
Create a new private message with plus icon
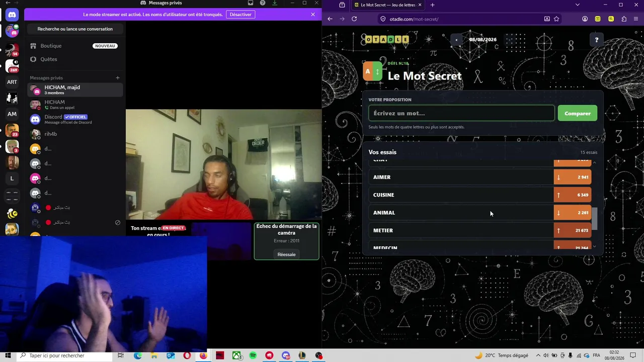click(x=118, y=78)
